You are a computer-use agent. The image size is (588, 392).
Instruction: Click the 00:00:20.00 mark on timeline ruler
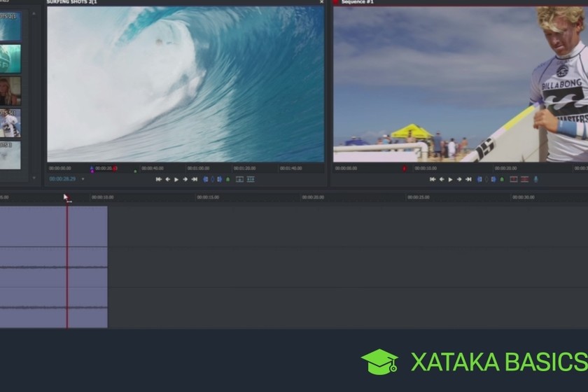pyautogui.click(x=313, y=197)
